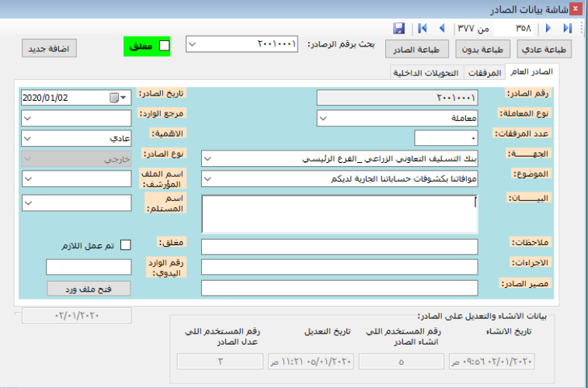Click اضافة جديد button
The width and height of the screenshot is (588, 388).
point(49,48)
